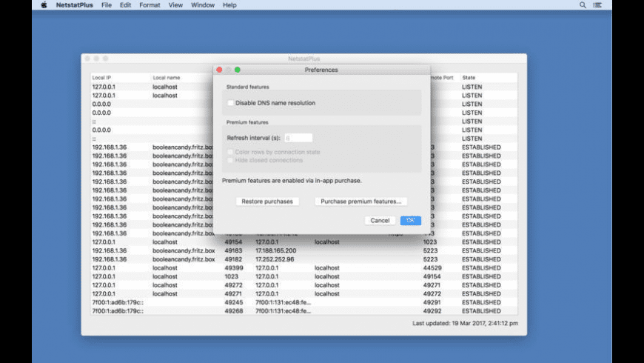This screenshot has height=363, width=644.
Task: Select the row with remote IP 17.252.252.96
Action: [x=304, y=259]
